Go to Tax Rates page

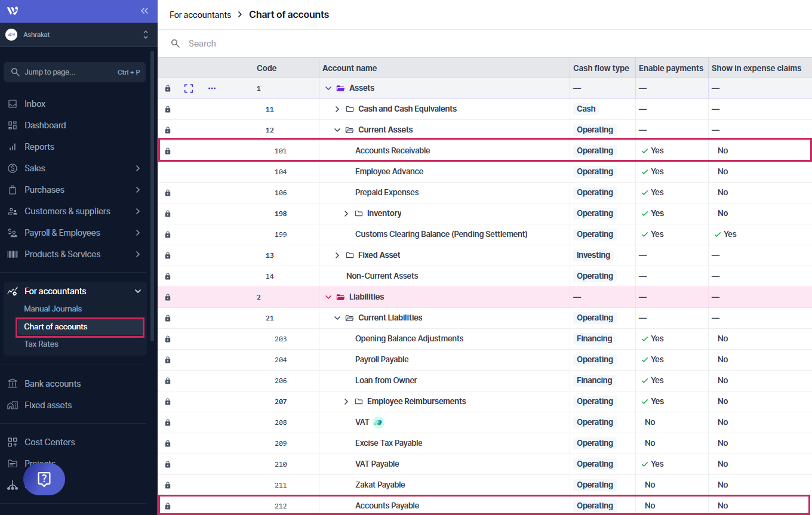pyautogui.click(x=41, y=344)
